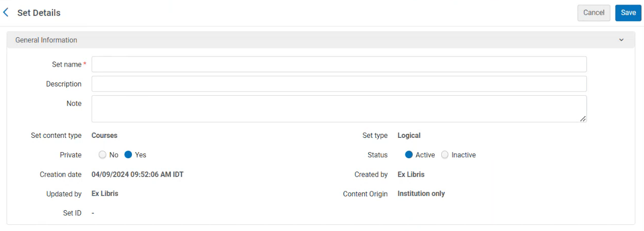Choose the Active status option
Viewport: 644px width, 231px height.
[x=409, y=155]
